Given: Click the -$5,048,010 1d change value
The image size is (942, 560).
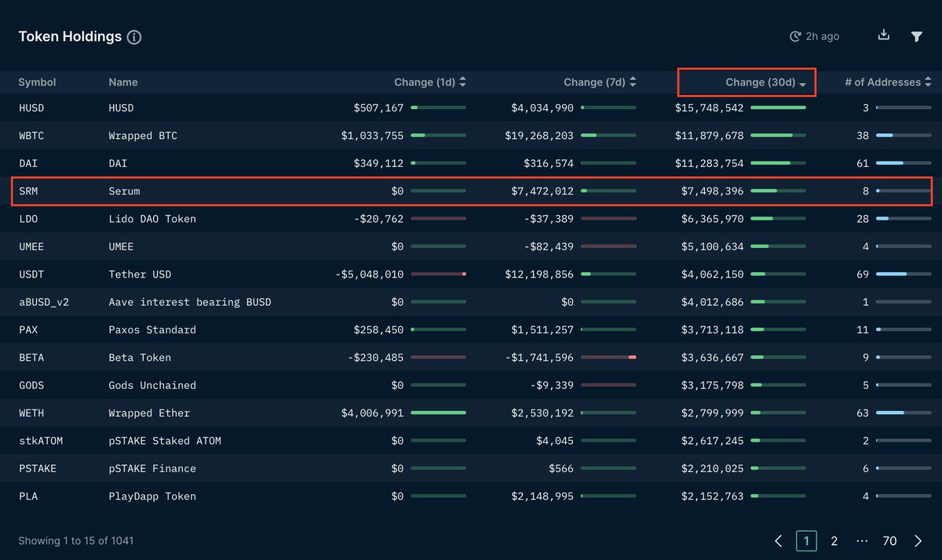Looking at the screenshot, I should click(x=369, y=275).
